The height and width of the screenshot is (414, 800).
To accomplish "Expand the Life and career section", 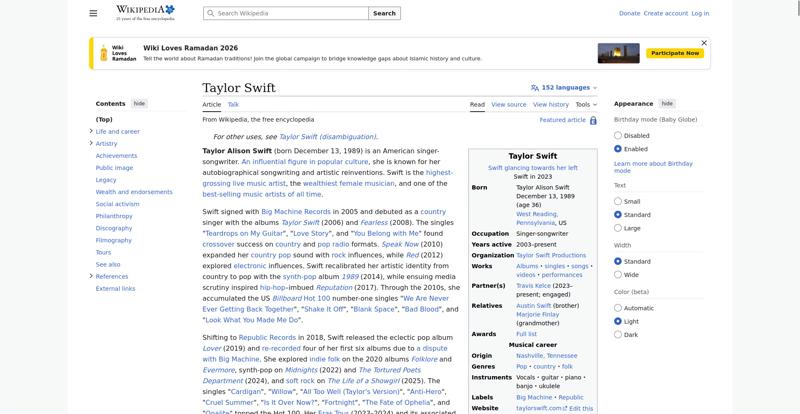I will point(91,131).
